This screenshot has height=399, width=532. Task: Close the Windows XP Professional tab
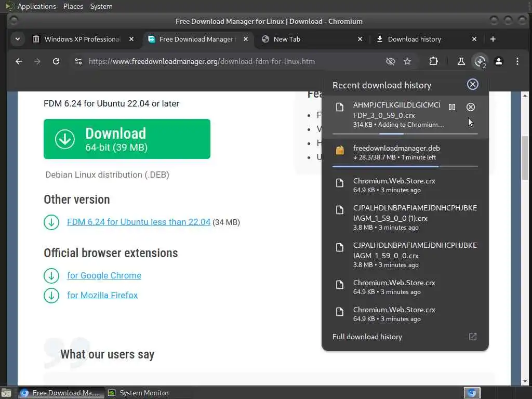pyautogui.click(x=131, y=39)
